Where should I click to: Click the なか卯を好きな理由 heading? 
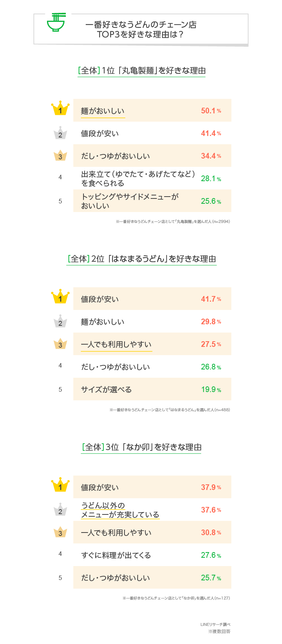(141, 447)
